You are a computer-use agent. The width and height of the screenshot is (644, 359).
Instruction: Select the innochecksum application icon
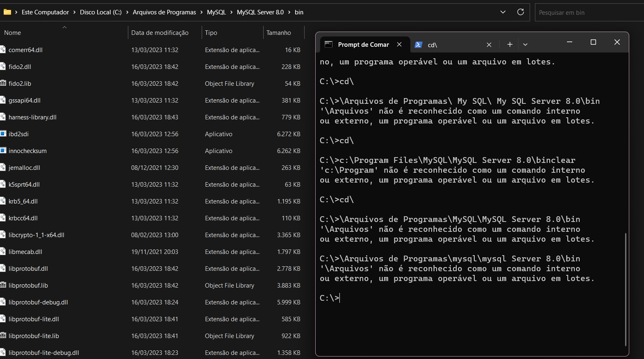(3, 151)
